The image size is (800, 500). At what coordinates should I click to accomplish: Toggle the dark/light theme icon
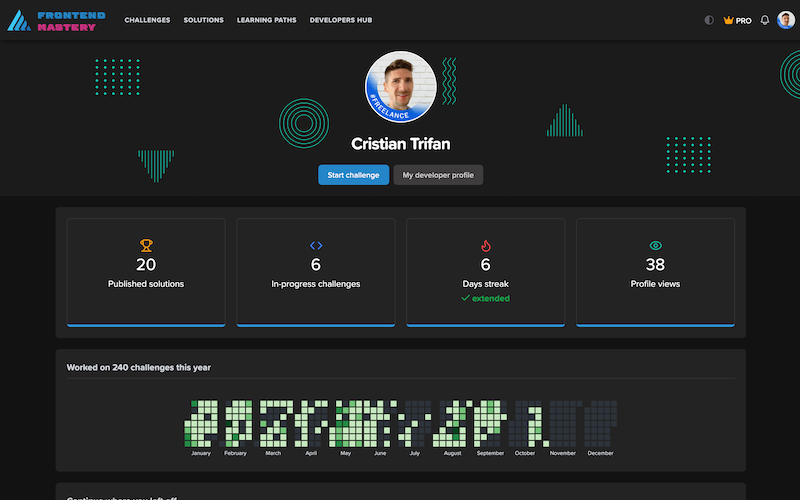[710, 20]
